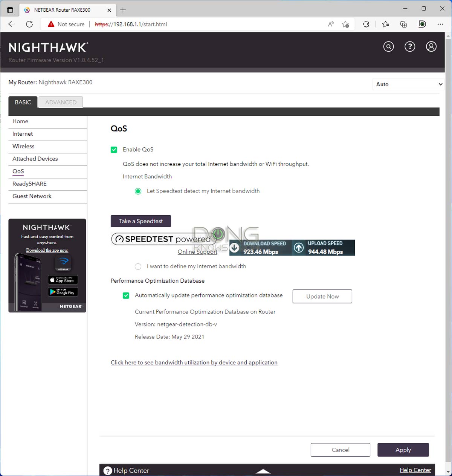This screenshot has height=476, width=452.
Task: Click the Speedtest powered logo
Action: point(164,239)
